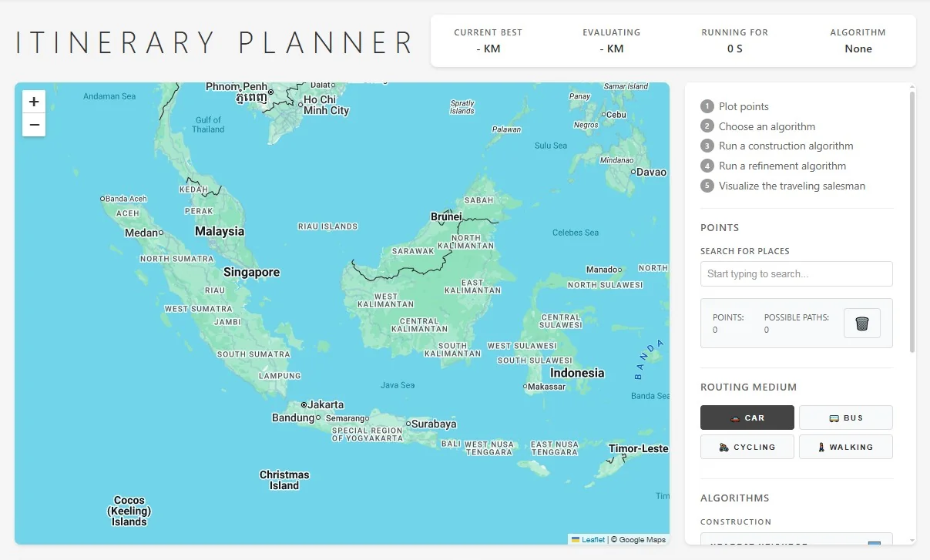This screenshot has height=560, width=930.
Task: Select Walking routing medium
Action: 845,447
